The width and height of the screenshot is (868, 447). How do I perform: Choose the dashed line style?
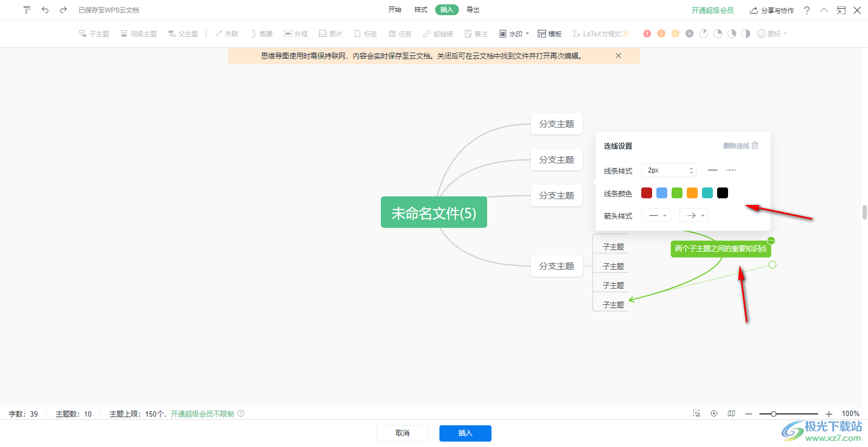[731, 170]
